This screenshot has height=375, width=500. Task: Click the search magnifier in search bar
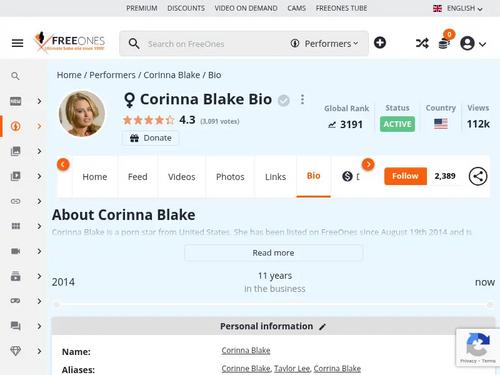134,44
